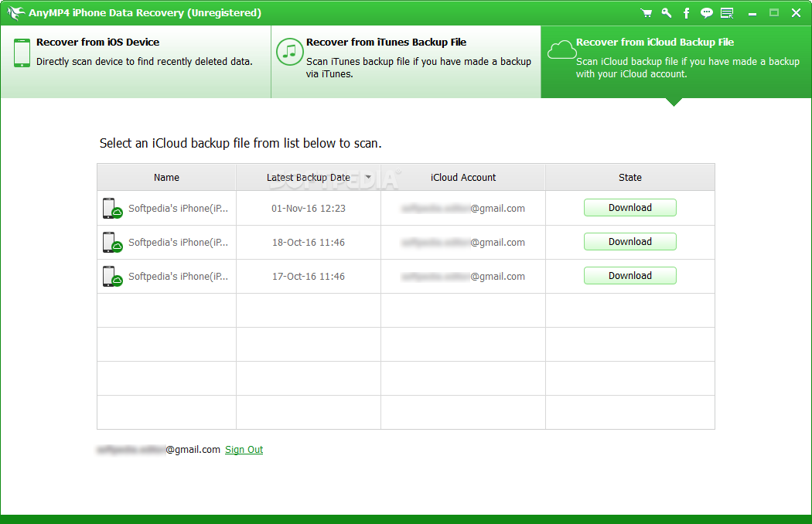Click the gmail account in 01-Nov-16 row
This screenshot has width=812, height=524.
point(463,208)
